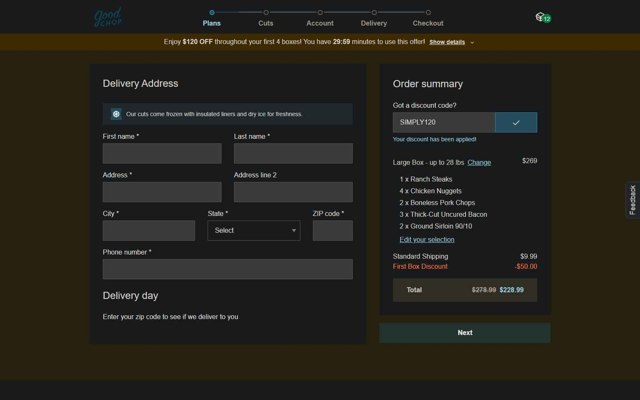Screen dimensions: 640x400
Task: Click the 'First Box Discount' line
Action: [420, 267]
